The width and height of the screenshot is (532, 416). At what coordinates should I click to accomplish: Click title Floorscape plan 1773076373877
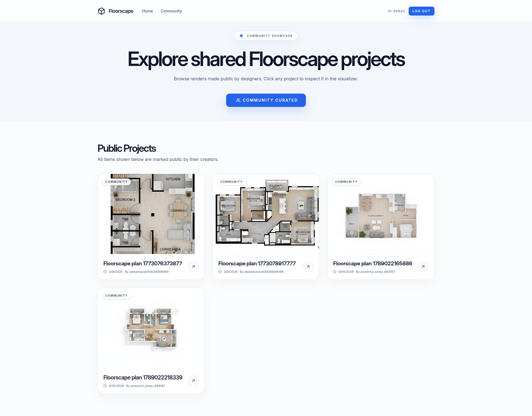tap(143, 263)
